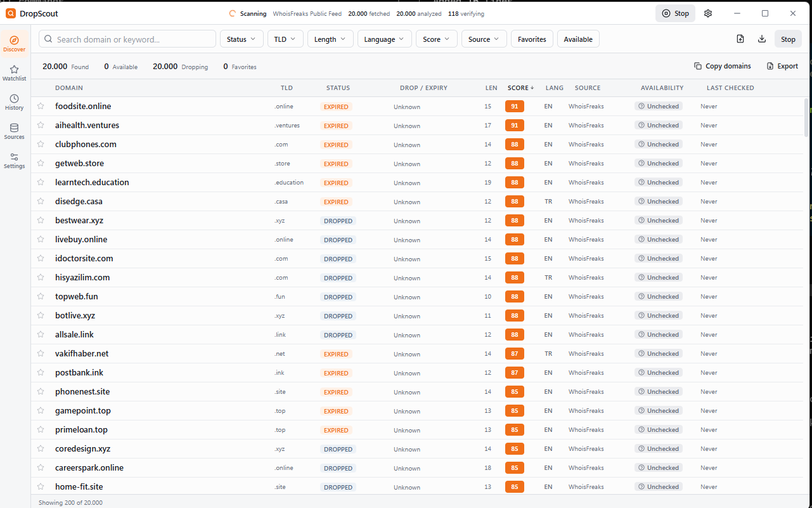
Task: Toggle favorite star for livebuy.online
Action: pos(41,240)
